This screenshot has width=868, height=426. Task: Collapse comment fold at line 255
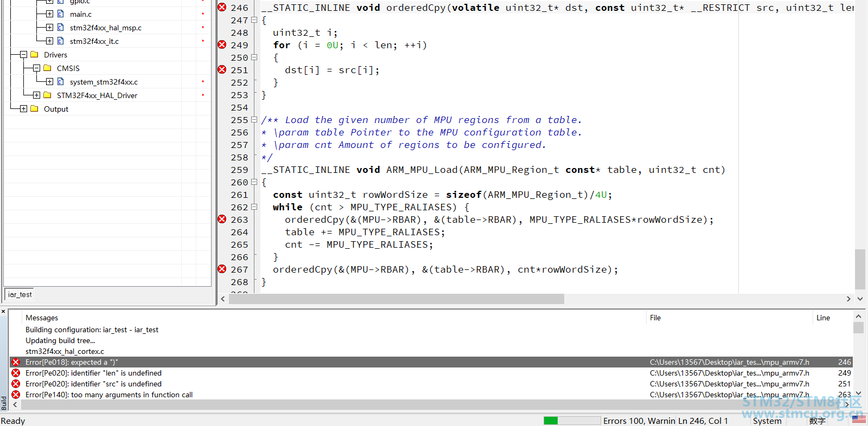tap(254, 120)
